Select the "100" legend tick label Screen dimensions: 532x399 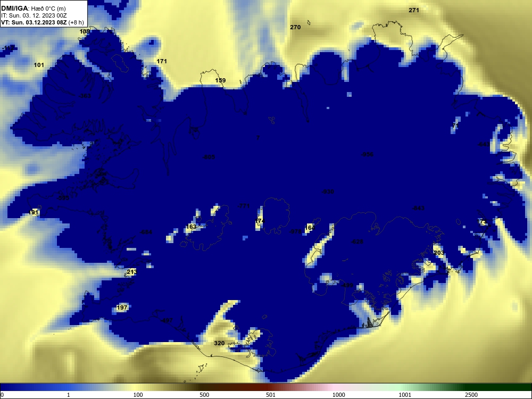pyautogui.click(x=138, y=395)
